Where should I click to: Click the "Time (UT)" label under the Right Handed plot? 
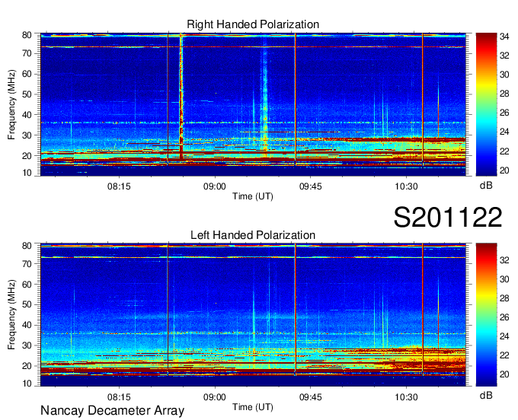(253, 196)
